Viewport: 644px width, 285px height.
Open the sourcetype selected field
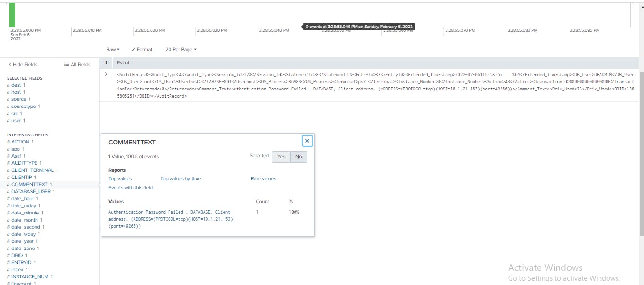coord(23,107)
